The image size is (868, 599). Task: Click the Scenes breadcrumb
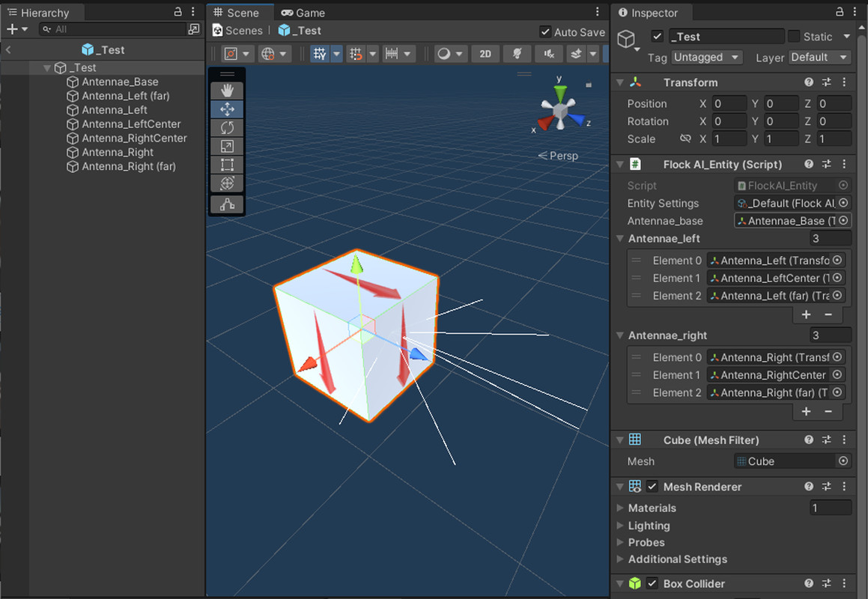(238, 31)
